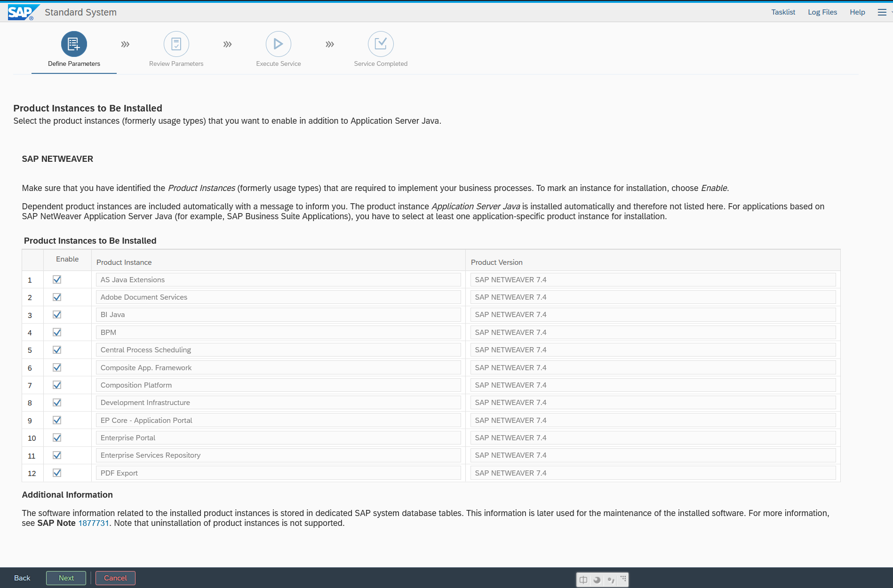
Task: Uncheck Enable for BPM
Action: coord(57,333)
